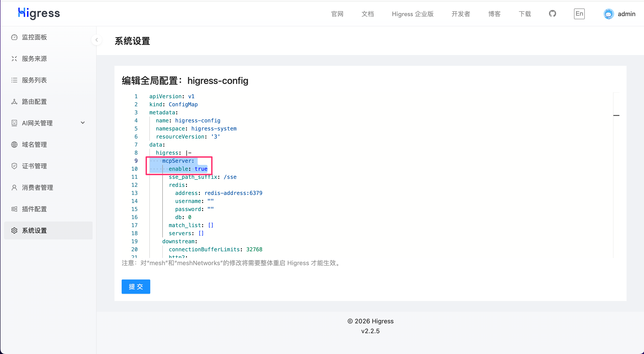Click the connectionBufferLimits: 32768 line
644x354 pixels.
216,250
